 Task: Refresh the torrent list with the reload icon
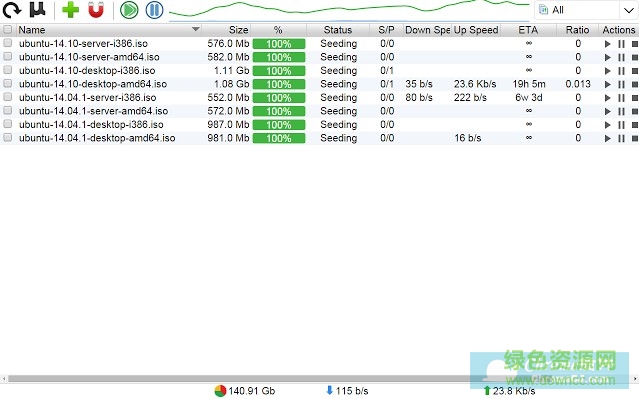[x=12, y=10]
